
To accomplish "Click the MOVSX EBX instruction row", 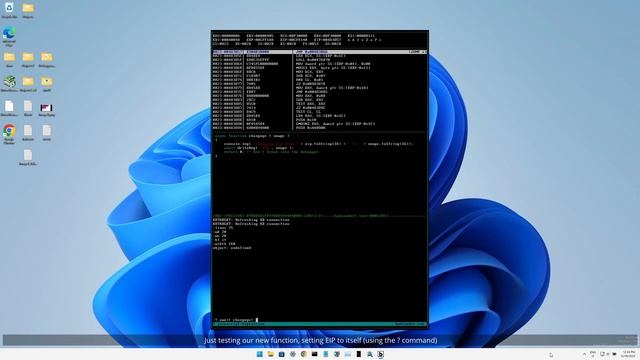I will (x=333, y=68).
